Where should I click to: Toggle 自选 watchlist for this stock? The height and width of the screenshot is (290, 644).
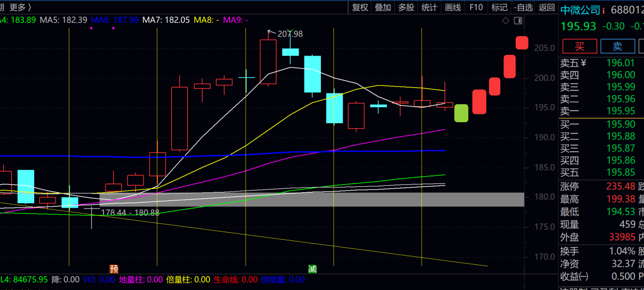[x=523, y=7]
